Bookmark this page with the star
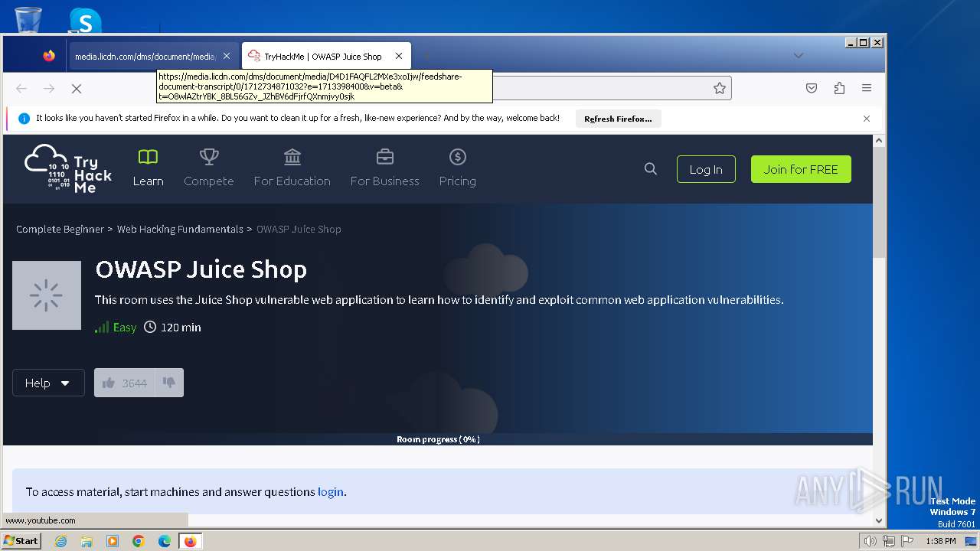980x551 pixels. click(720, 88)
